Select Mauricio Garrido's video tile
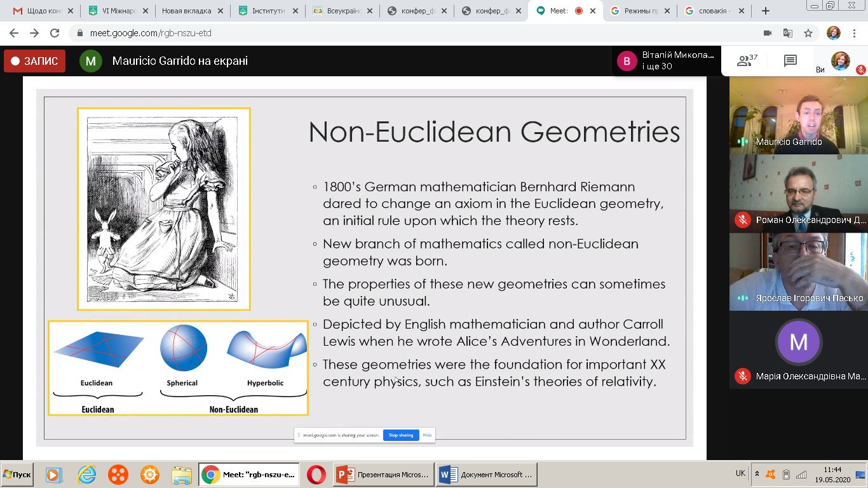 (798, 115)
